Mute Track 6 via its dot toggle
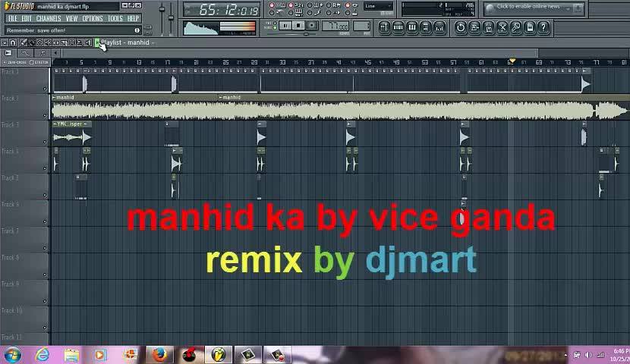The height and width of the screenshot is (364, 630). tap(45, 221)
